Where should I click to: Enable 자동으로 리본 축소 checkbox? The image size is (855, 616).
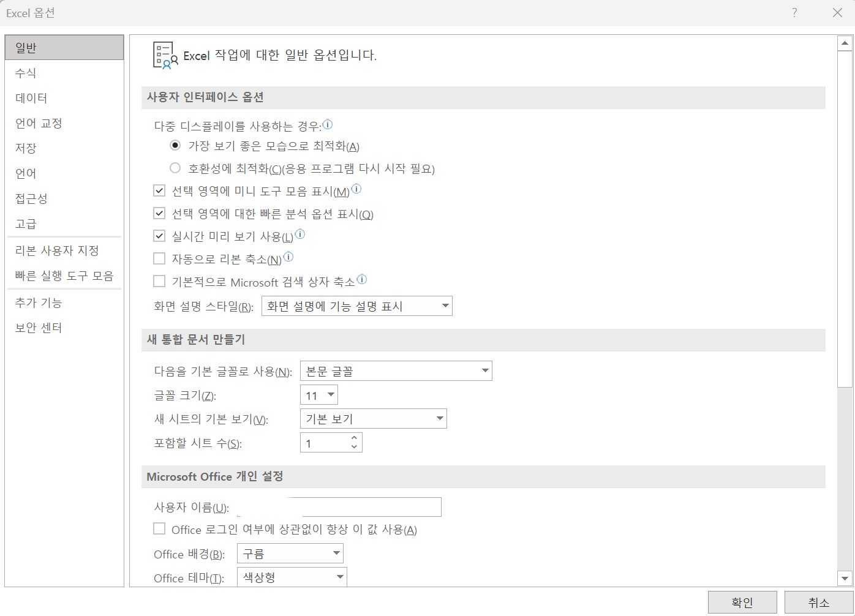pos(159,258)
